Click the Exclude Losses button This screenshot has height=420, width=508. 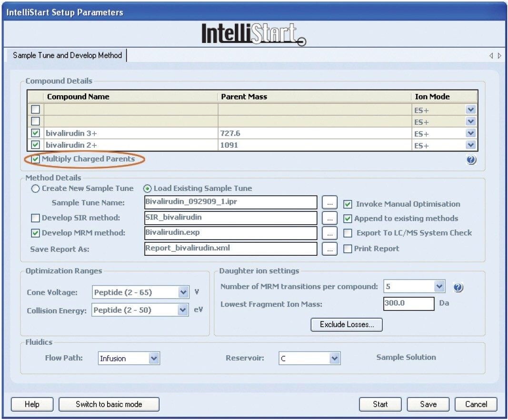click(347, 325)
